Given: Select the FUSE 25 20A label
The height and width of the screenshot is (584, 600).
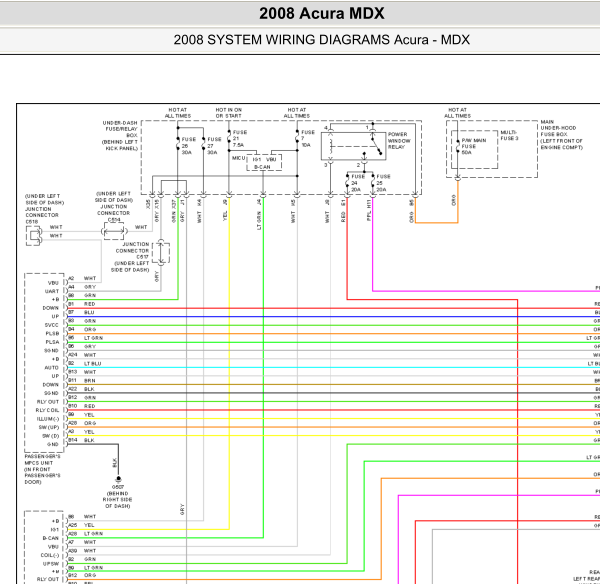Looking at the screenshot, I should tap(383, 183).
